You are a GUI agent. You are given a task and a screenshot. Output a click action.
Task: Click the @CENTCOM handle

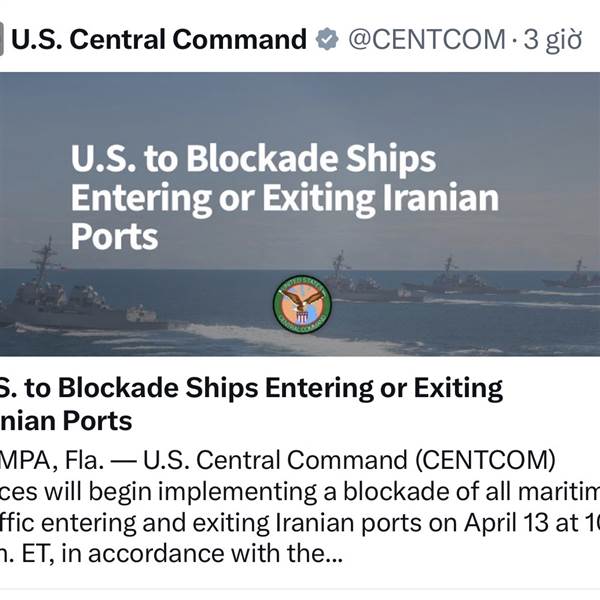coord(426,40)
